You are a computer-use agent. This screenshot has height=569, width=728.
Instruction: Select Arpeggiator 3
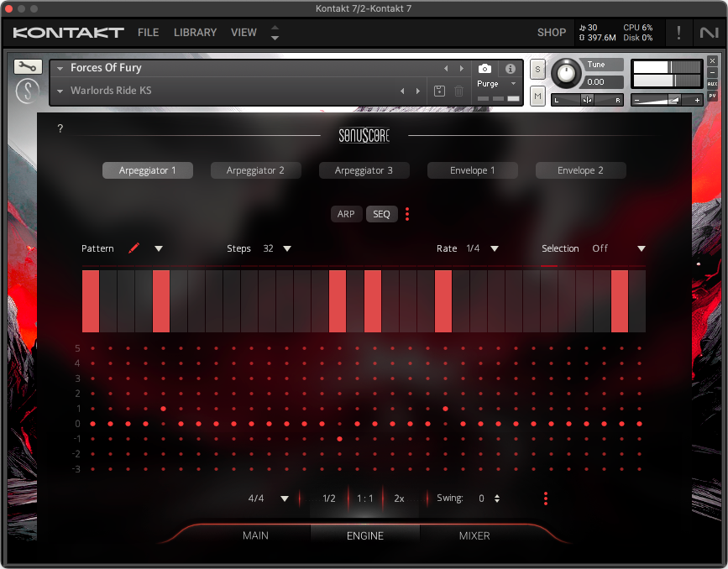tap(364, 170)
